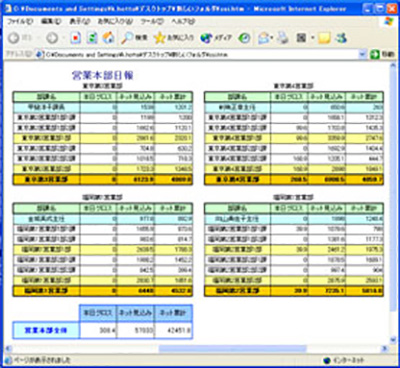Open the Mail button dropdown arrow
400x368 pixels.
coord(272,38)
